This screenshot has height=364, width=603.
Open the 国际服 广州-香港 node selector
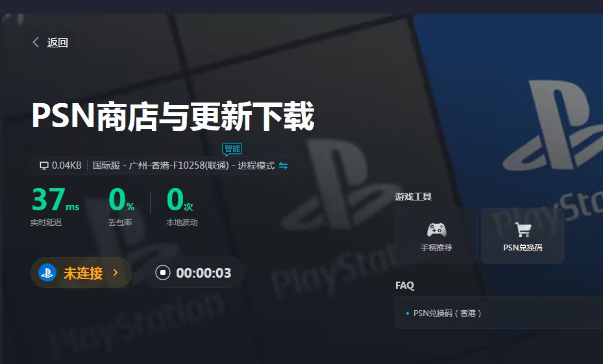click(161, 165)
